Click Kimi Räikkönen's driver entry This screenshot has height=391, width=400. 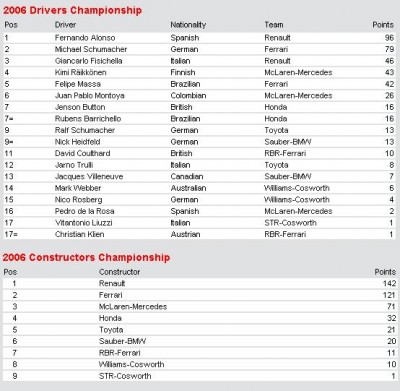[x=80, y=72]
